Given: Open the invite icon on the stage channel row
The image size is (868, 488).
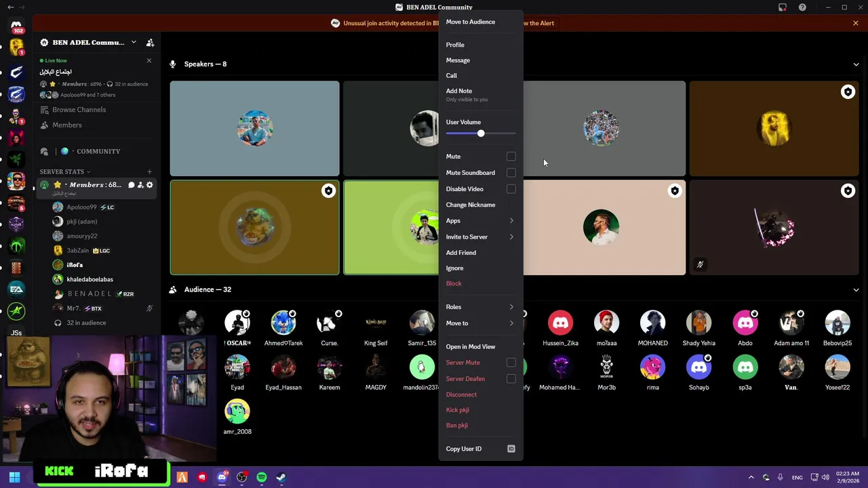Looking at the screenshot, I should pyautogui.click(x=140, y=185).
